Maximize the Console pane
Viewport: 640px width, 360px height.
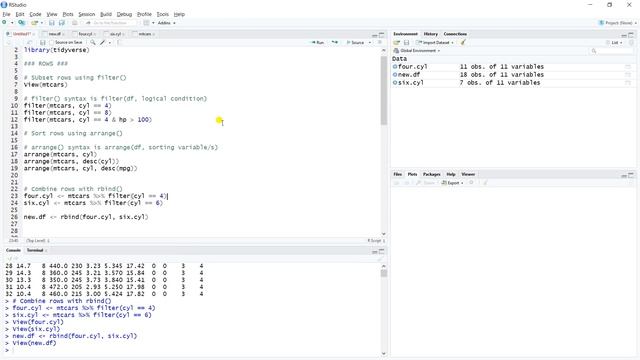point(382,251)
